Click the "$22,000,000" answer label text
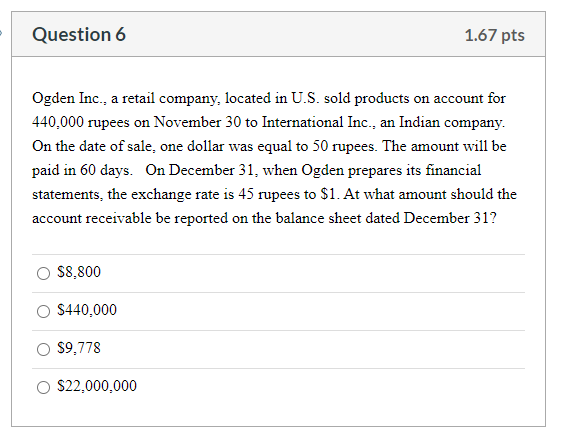Viewport: 575px width, 434px height. point(97,386)
